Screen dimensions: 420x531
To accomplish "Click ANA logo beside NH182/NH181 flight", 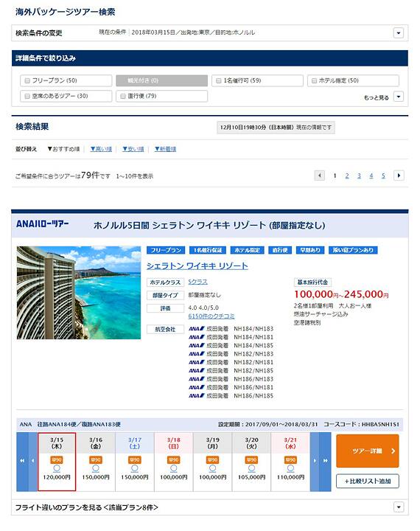I will pyautogui.click(x=197, y=362).
